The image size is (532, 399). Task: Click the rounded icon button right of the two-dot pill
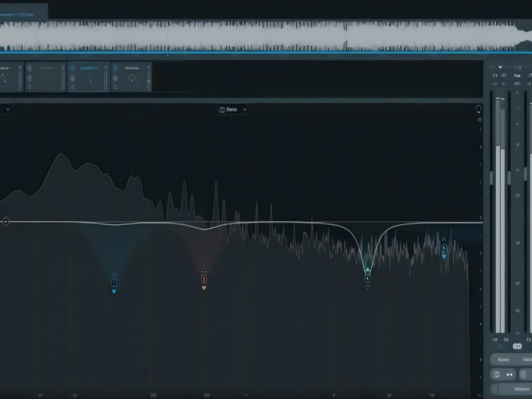click(523, 375)
